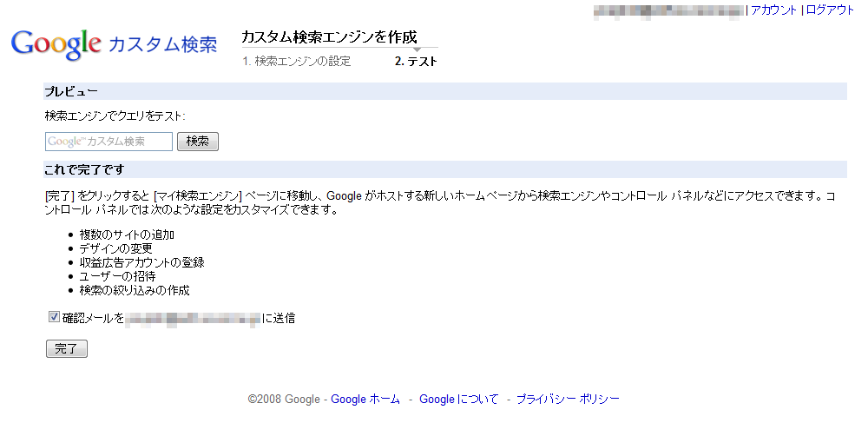Go back to step 1 検索エンジンの設定
Image resolution: width=868 pixels, height=423 pixels.
pyautogui.click(x=297, y=62)
